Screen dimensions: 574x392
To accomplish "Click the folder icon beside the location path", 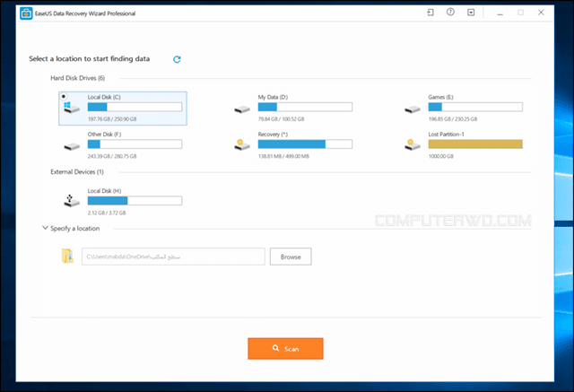I will tap(67, 257).
